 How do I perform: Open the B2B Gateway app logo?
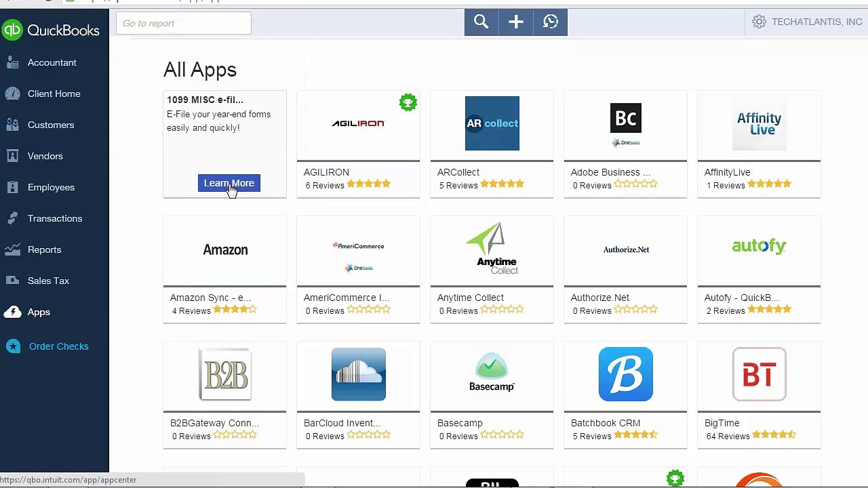pyautogui.click(x=225, y=374)
